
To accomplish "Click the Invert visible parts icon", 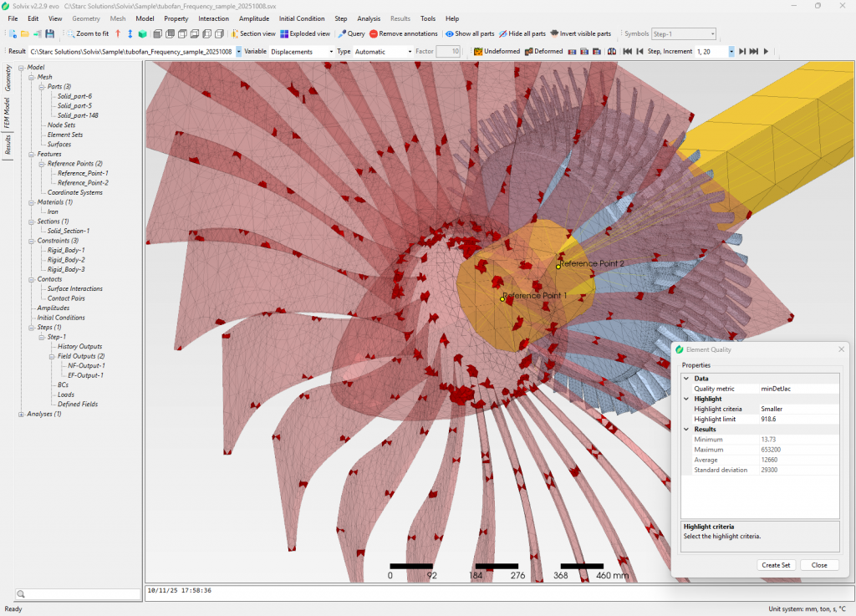I will (x=554, y=34).
